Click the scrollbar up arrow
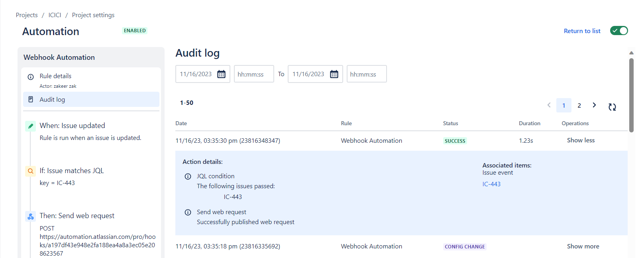 631,53
